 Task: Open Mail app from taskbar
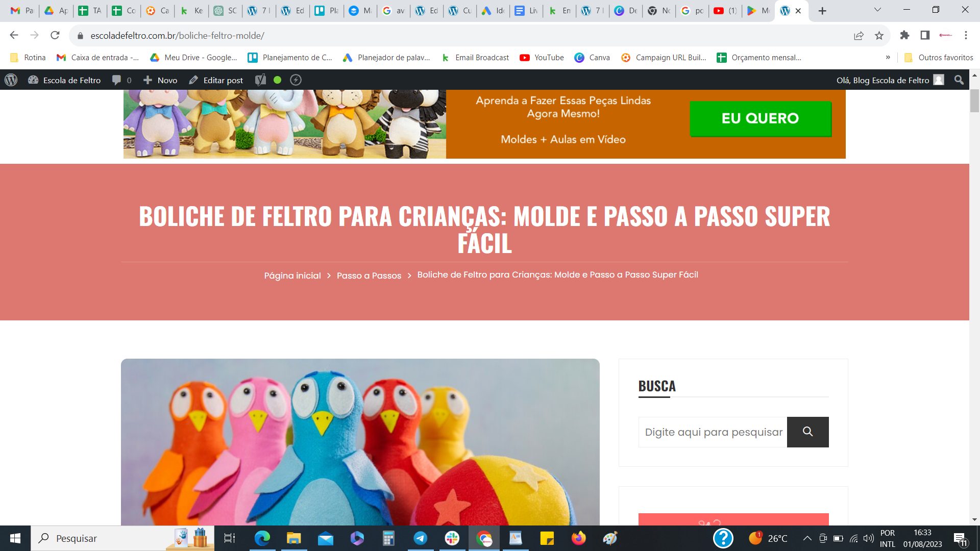(x=326, y=538)
